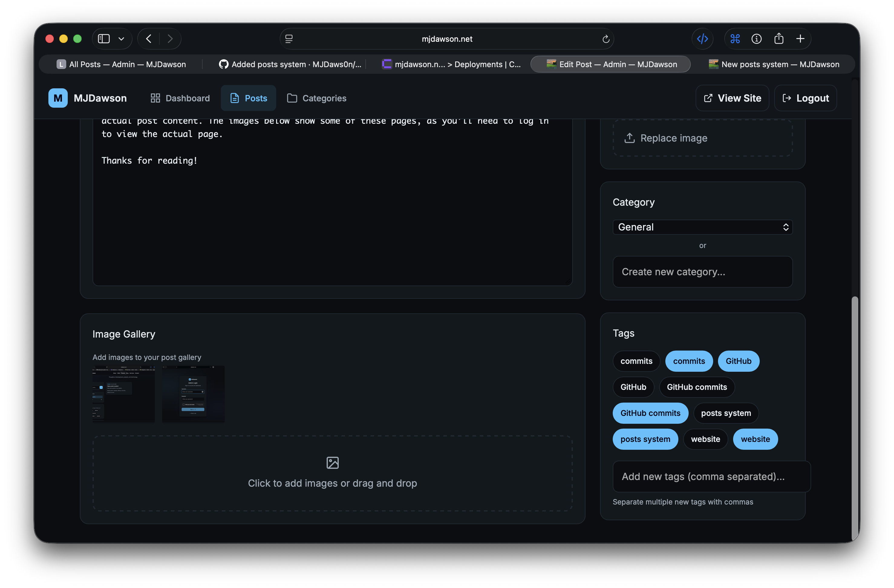Screen dimensions: 894x588
Task: Click the Share icon in the toolbar
Action: 779,39
